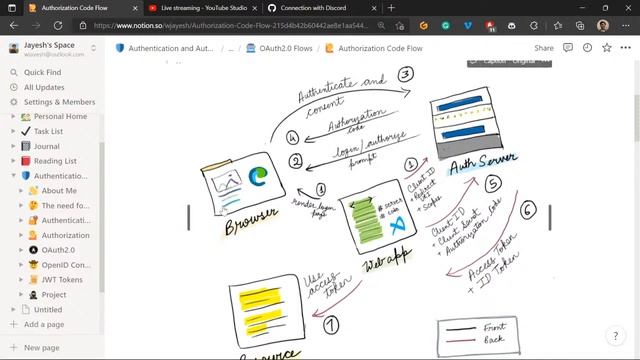
Task: Open Authentication and Aut... breadcrumb
Action: tap(165, 48)
